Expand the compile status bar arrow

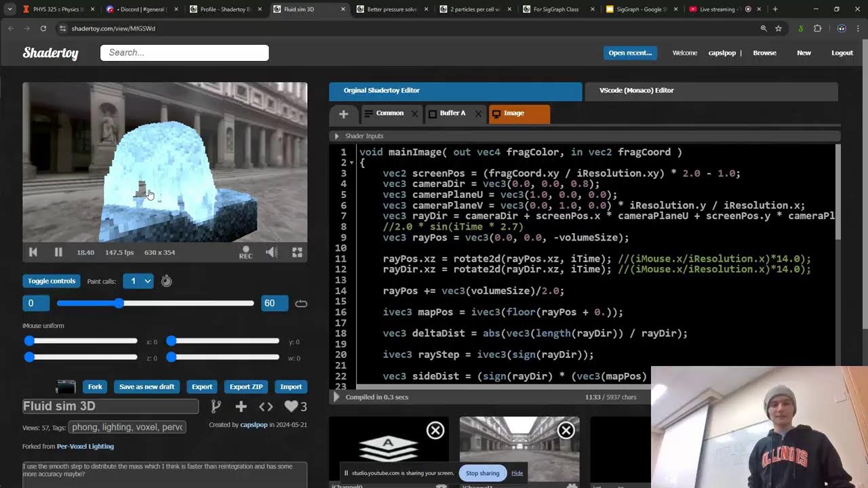[x=336, y=396]
